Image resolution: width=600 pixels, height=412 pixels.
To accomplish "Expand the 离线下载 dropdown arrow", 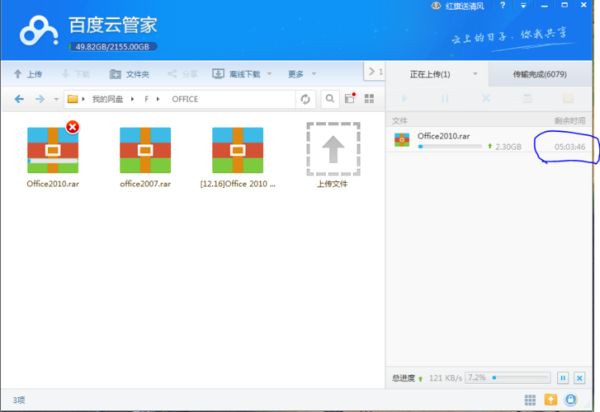I will [x=269, y=73].
